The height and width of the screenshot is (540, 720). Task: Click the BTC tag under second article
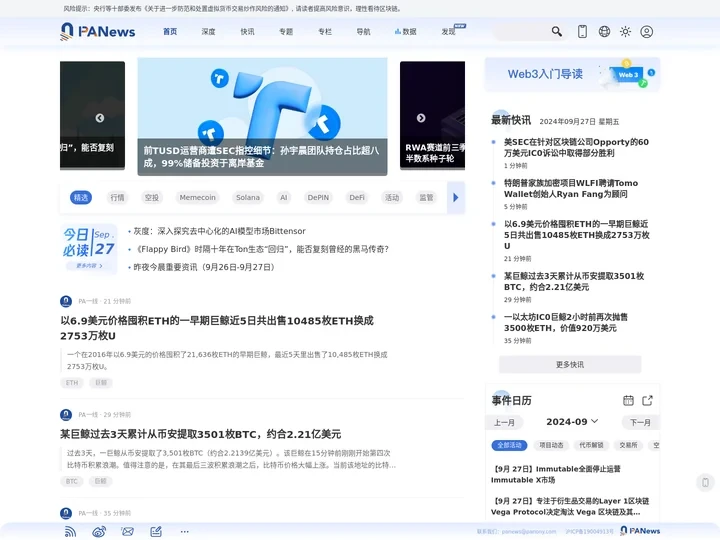(x=72, y=481)
